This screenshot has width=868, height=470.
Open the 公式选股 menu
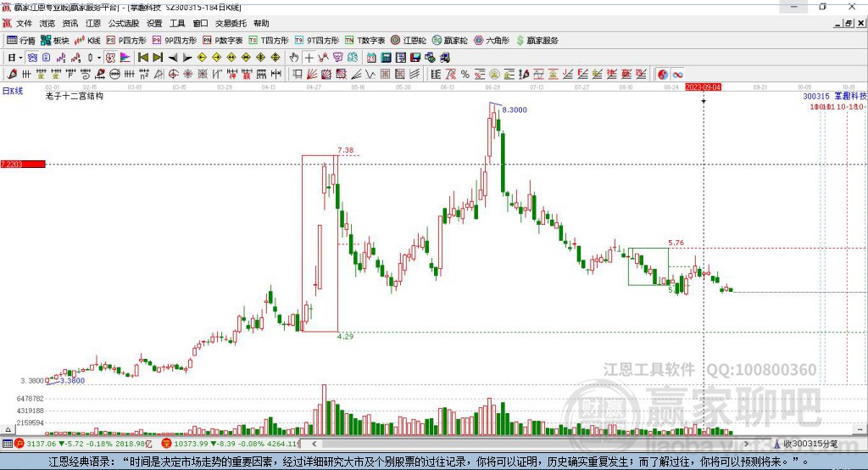pos(124,23)
